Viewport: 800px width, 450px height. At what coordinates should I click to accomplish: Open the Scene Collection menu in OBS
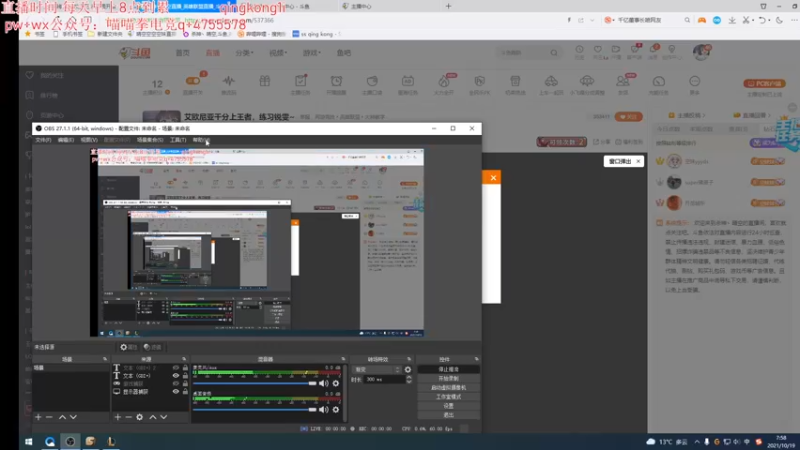coord(150,140)
